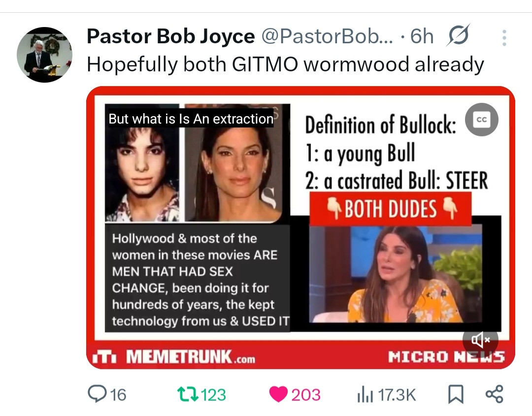View post analytics bar chart icon
The height and width of the screenshot is (416, 532).
(365, 395)
